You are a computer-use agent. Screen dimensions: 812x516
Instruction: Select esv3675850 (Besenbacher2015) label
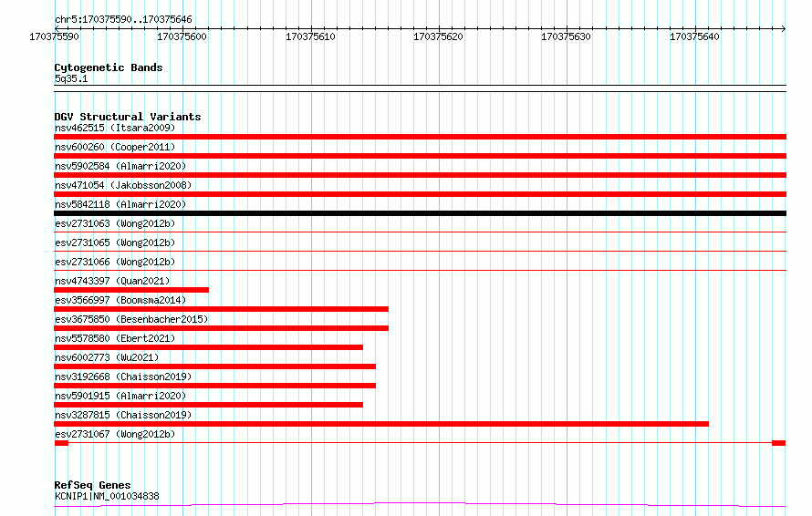(131, 319)
